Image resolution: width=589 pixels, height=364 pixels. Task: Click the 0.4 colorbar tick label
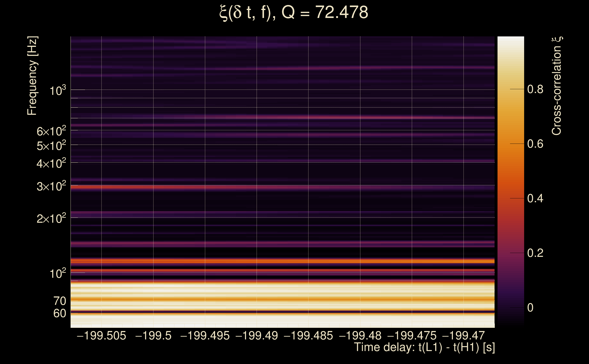click(x=535, y=198)
